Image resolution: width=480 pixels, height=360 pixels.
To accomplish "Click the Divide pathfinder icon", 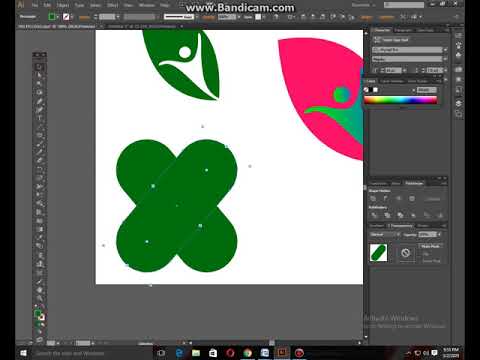I will point(374,215).
